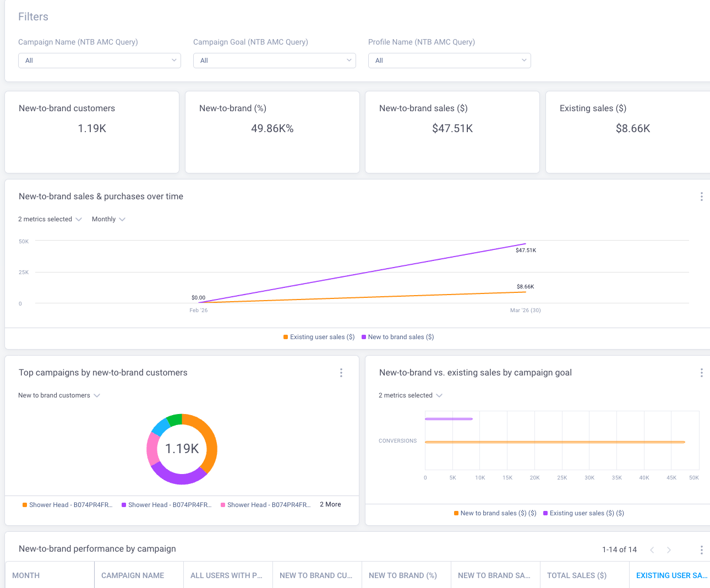Click the New-to-brand sales $47.51K card value
Viewport: 710px width, 588px height.
tap(452, 128)
